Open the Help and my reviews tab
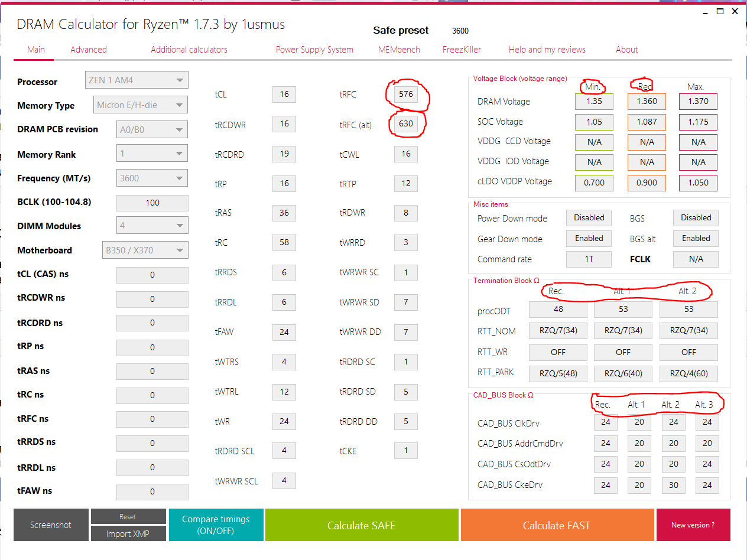This screenshot has height=560, width=747. click(547, 50)
